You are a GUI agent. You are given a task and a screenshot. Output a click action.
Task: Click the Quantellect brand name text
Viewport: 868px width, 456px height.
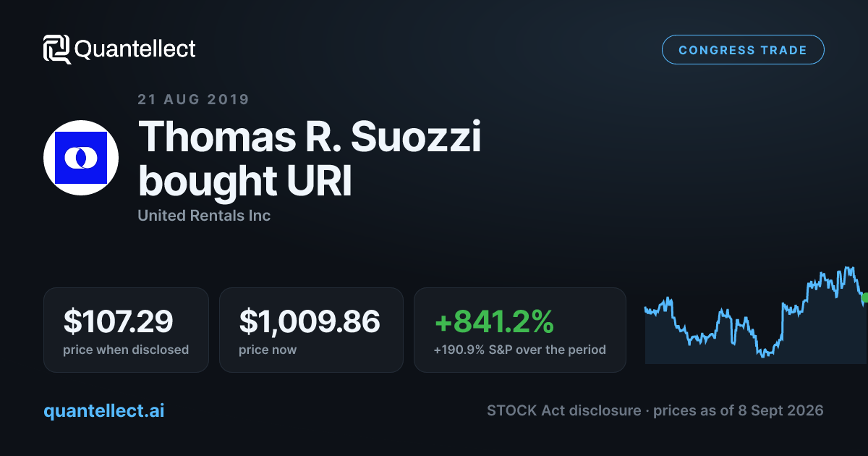(x=135, y=49)
